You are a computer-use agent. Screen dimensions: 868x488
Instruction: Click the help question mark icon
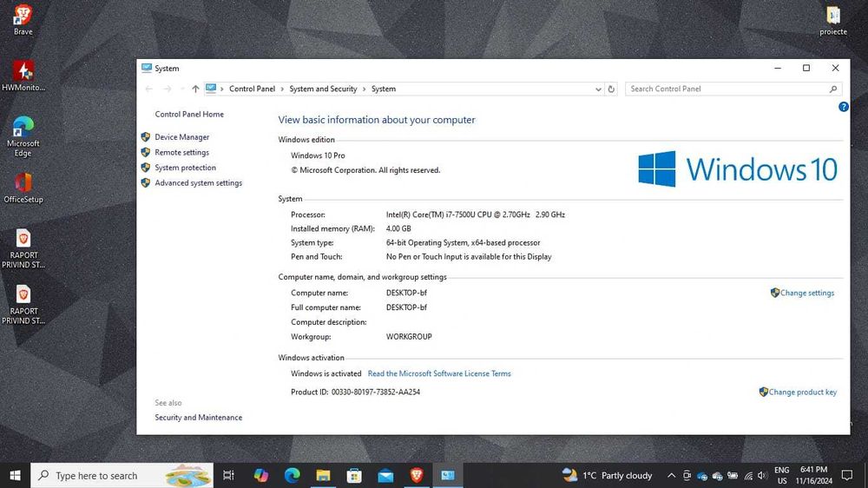(843, 107)
